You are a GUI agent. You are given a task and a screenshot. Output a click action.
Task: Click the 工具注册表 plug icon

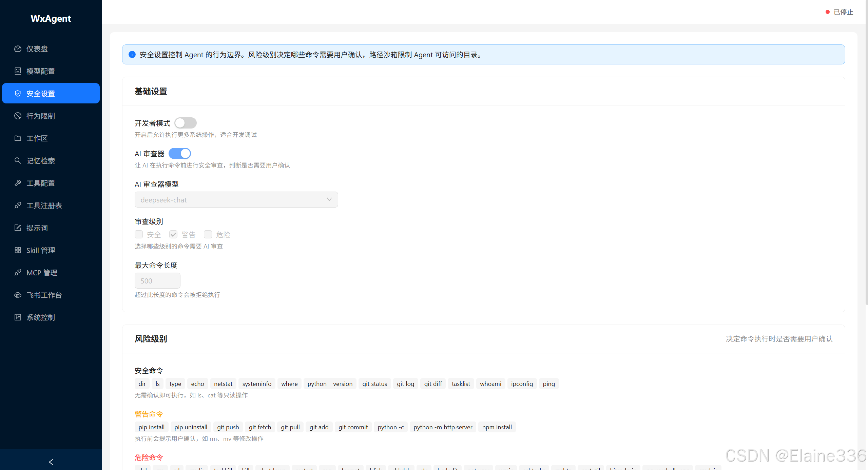coord(18,205)
